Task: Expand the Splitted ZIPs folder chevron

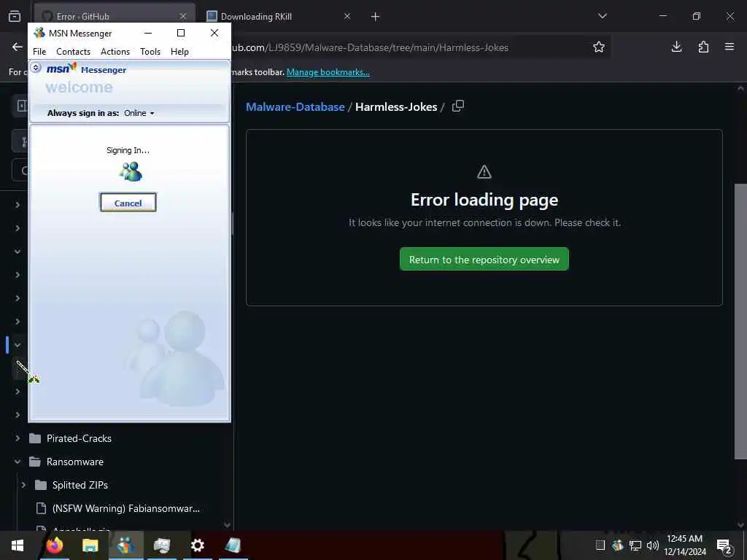Action: [23, 485]
